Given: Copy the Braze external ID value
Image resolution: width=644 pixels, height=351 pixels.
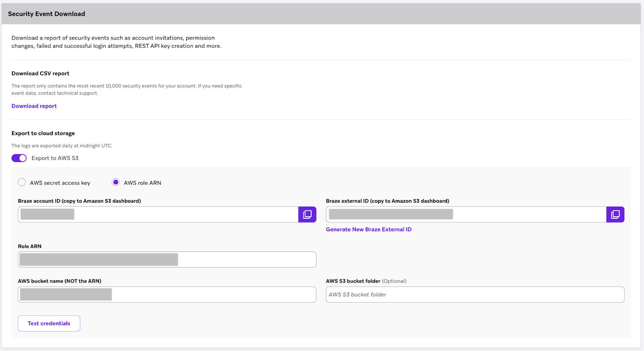Looking at the screenshot, I should pos(615,214).
